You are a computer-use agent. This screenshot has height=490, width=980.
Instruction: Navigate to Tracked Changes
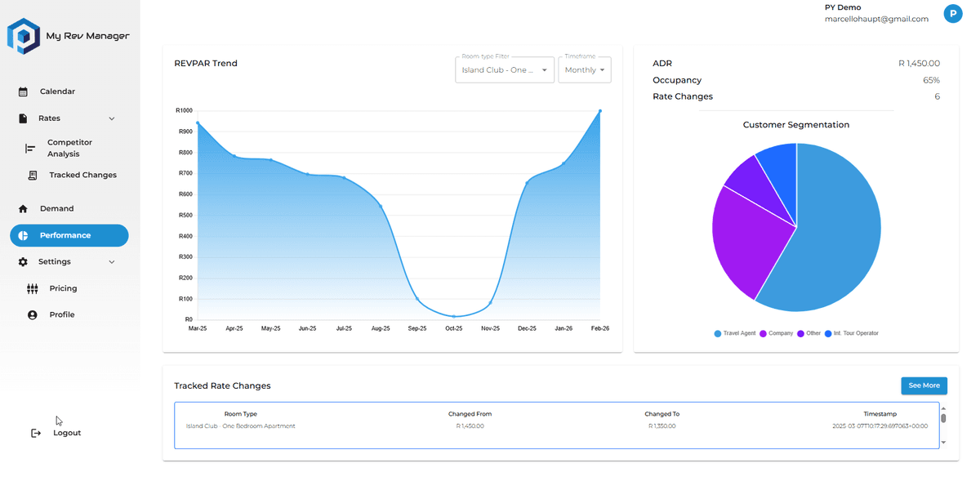(x=82, y=175)
